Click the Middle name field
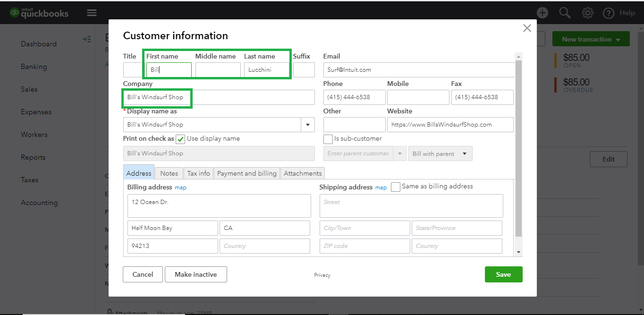Image resolution: width=644 pixels, height=315 pixels. pyautogui.click(x=218, y=70)
